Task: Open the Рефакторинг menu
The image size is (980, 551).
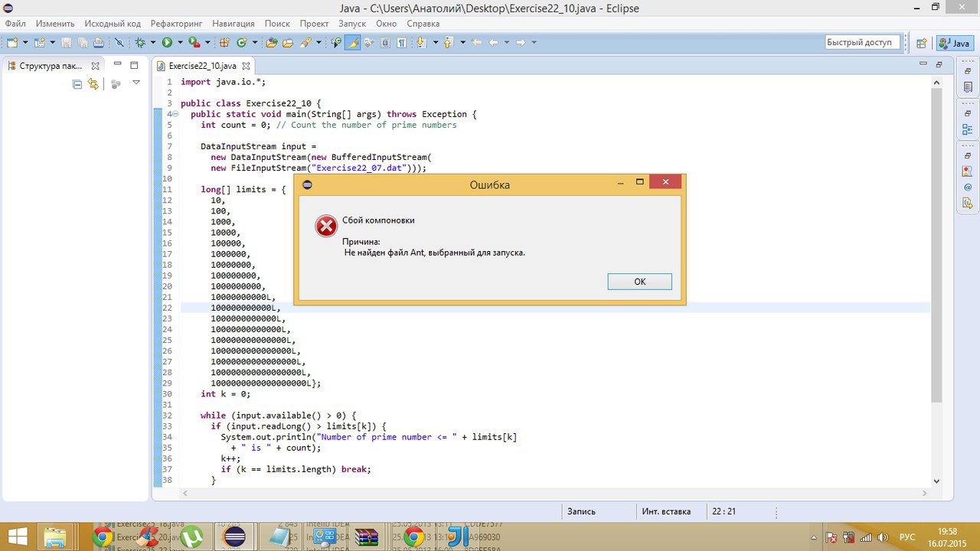Action: [176, 24]
